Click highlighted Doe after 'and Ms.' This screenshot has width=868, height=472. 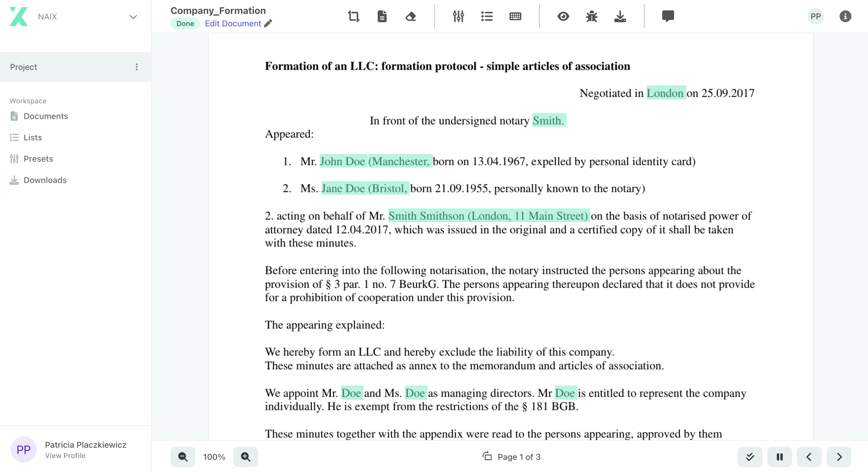(416, 392)
